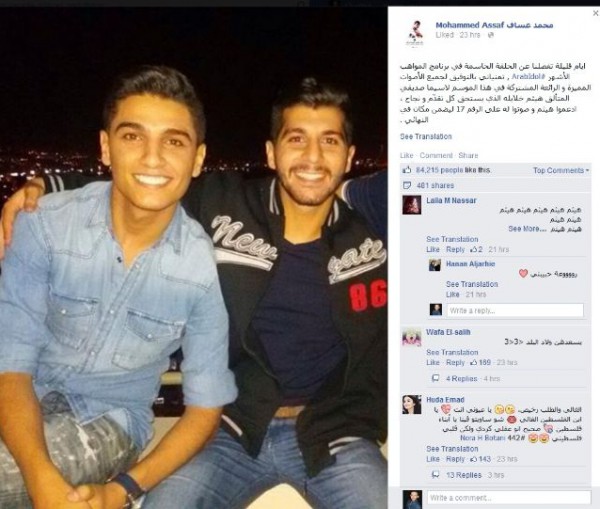600x509 pixels.
Task: Open Wafa El-salih's profile picture
Action: [x=412, y=337]
